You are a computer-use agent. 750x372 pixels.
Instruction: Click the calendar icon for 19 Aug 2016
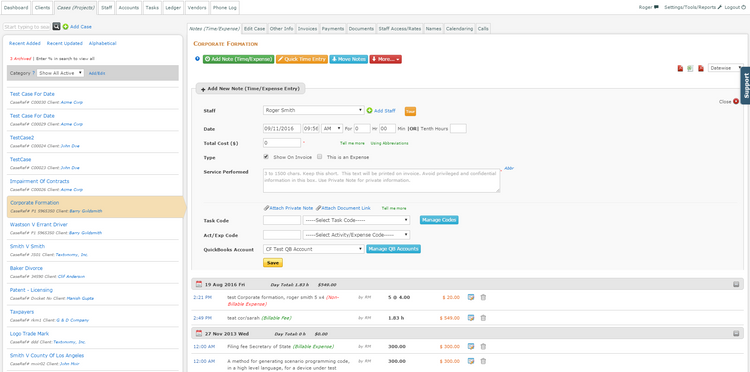[x=199, y=284]
